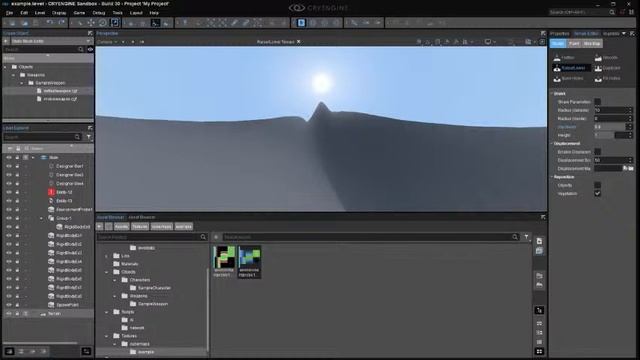The height and width of the screenshot is (360, 640).
Task: Click the file browse icon for Displacement Map
Action: pyautogui.click(x=631, y=168)
